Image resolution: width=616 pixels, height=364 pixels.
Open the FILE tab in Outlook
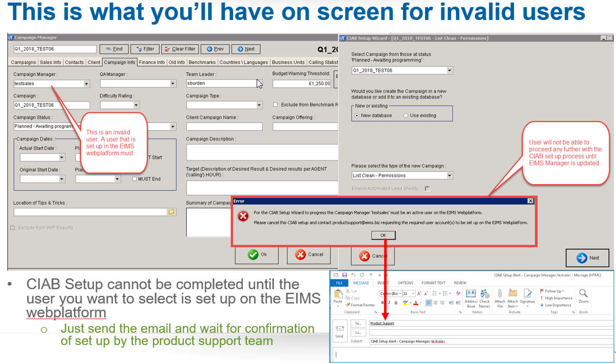[339, 283]
